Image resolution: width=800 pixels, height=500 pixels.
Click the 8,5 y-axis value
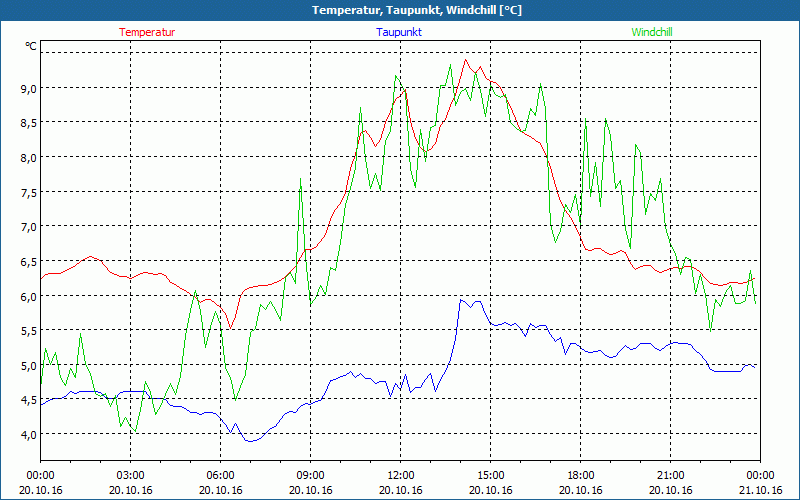(x=28, y=123)
